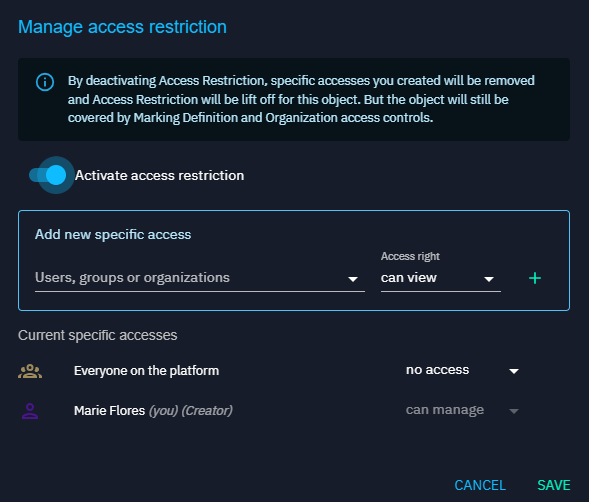Viewport: 589px width, 502px height.
Task: Click the can view value text
Action: coord(409,278)
